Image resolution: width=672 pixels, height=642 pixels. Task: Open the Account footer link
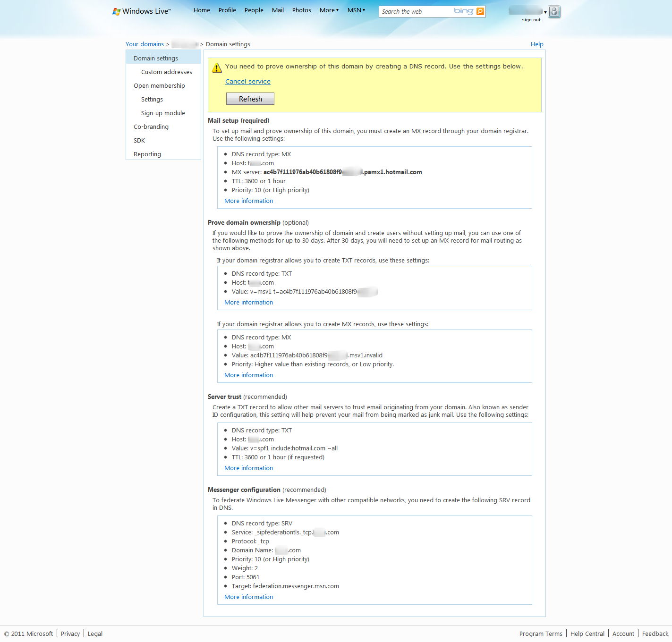tap(623, 634)
